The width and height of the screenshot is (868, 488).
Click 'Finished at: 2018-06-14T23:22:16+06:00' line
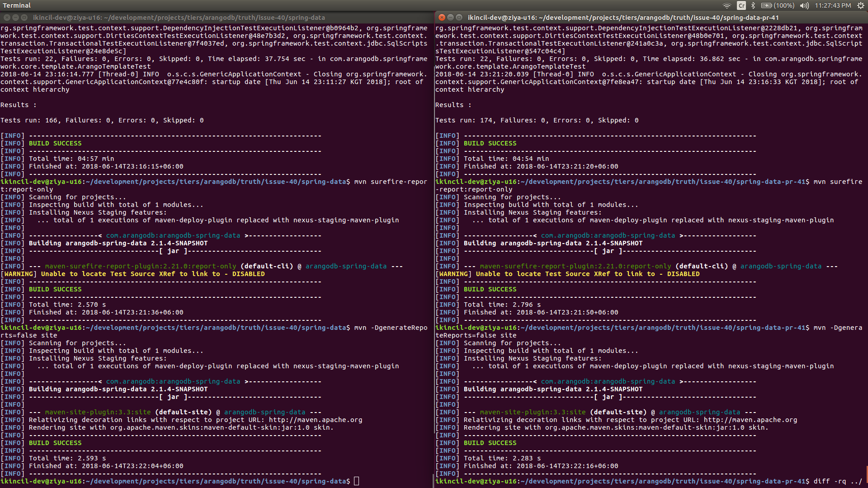point(541,466)
